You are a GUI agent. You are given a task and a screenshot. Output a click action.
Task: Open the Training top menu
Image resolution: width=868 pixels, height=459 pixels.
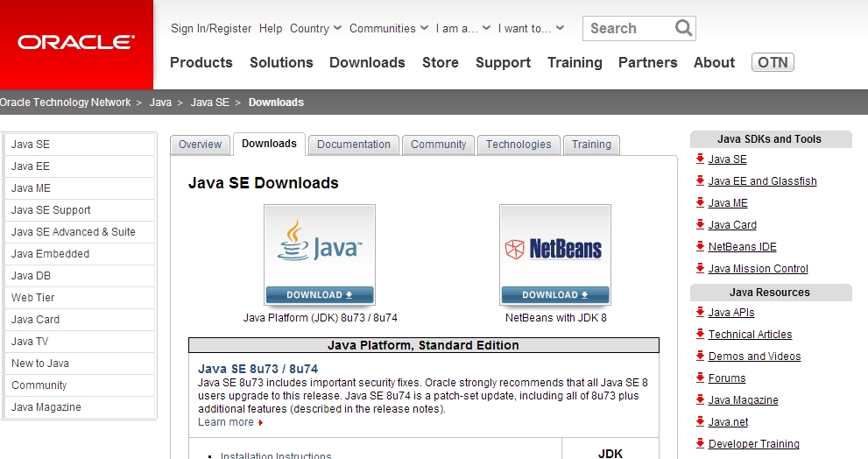tap(575, 62)
